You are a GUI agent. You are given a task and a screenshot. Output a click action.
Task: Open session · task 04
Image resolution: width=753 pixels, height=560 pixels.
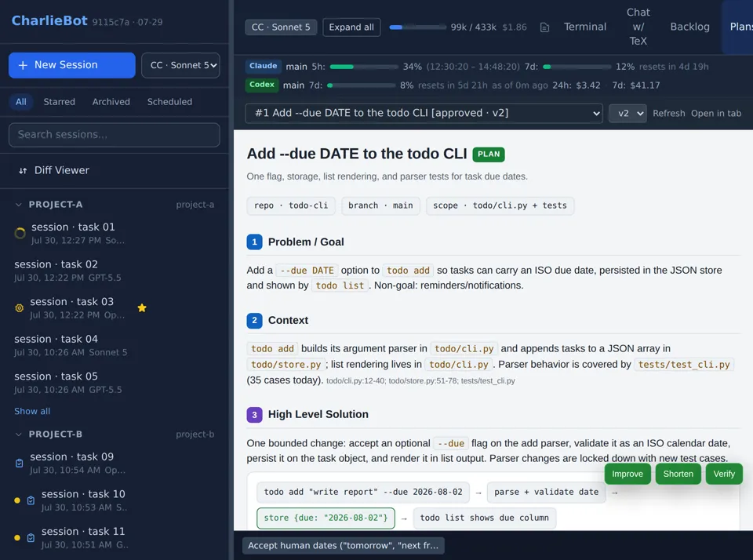[x=115, y=345]
